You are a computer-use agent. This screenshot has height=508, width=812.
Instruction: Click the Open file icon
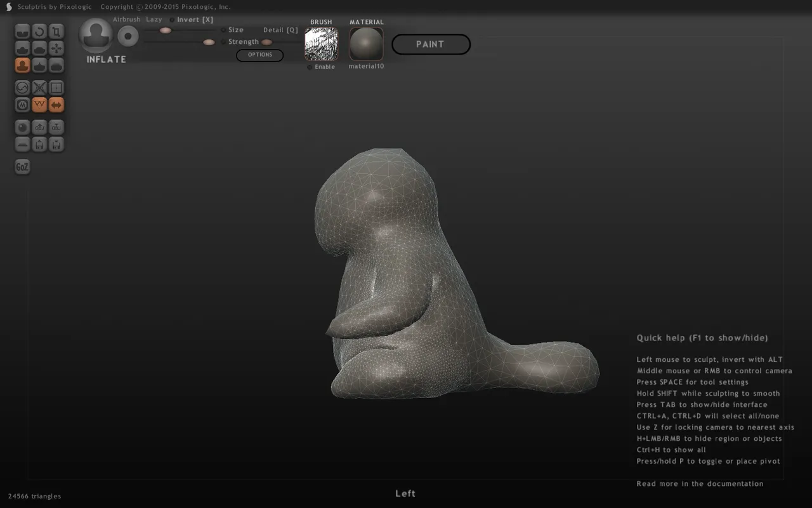(39, 144)
